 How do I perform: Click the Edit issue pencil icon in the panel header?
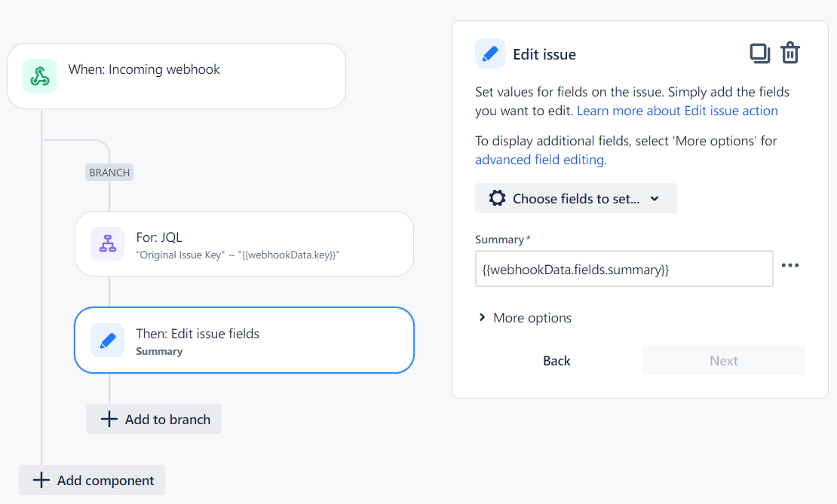[x=490, y=53]
